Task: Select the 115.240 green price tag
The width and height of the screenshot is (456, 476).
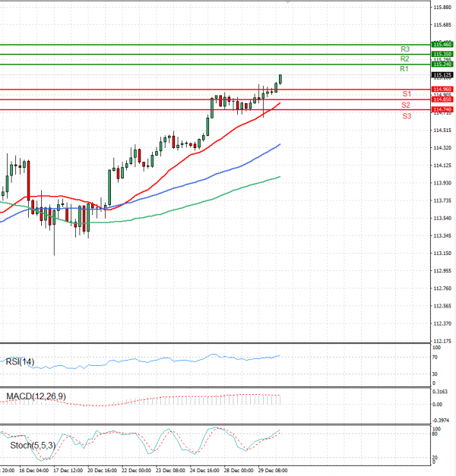Action: pyautogui.click(x=442, y=65)
